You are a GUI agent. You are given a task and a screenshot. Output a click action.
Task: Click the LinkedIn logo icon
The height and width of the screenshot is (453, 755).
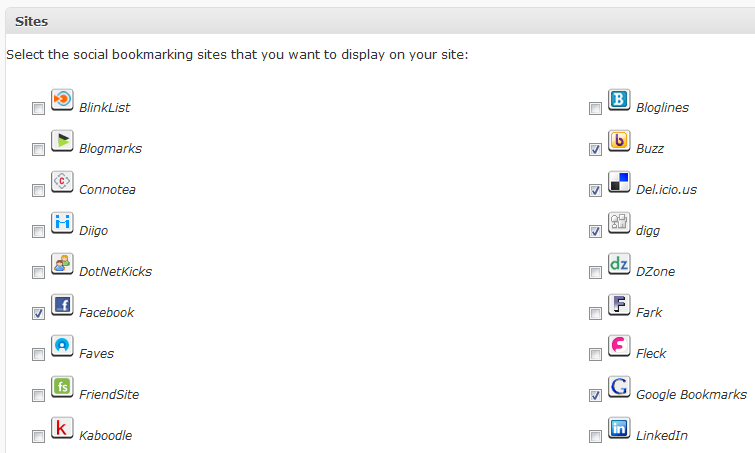619,427
